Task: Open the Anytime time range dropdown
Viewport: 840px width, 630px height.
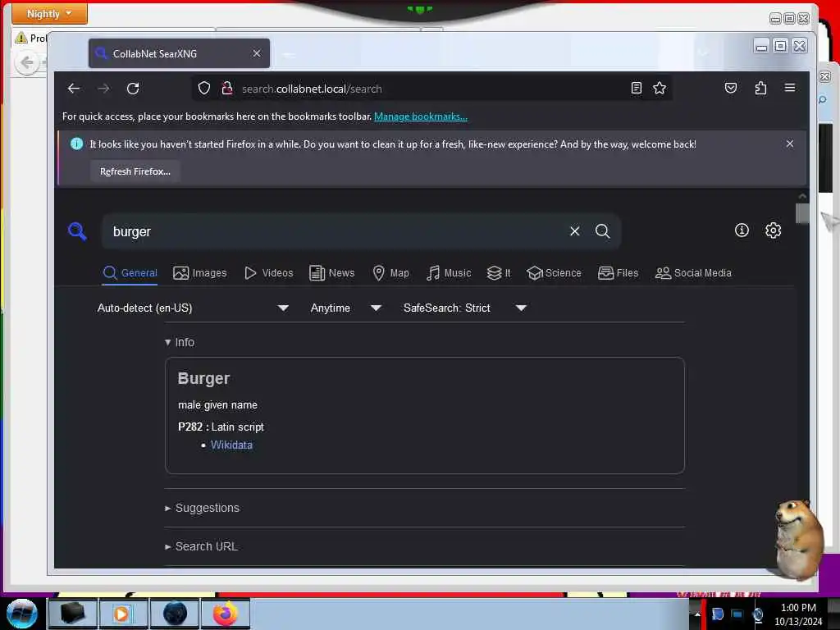Action: [x=346, y=308]
